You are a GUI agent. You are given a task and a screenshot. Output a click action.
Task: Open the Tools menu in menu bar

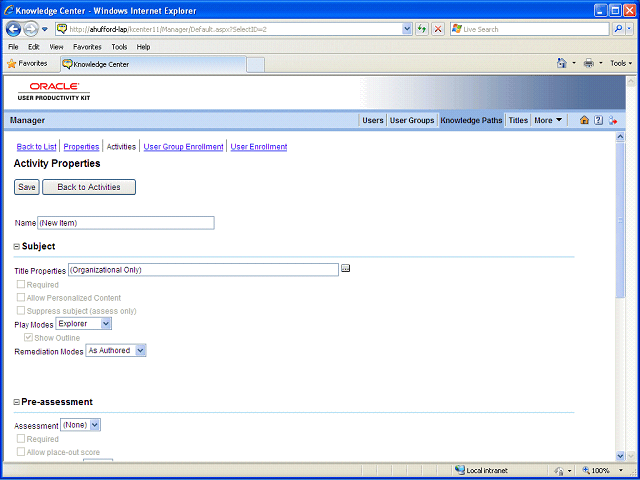coord(119,47)
